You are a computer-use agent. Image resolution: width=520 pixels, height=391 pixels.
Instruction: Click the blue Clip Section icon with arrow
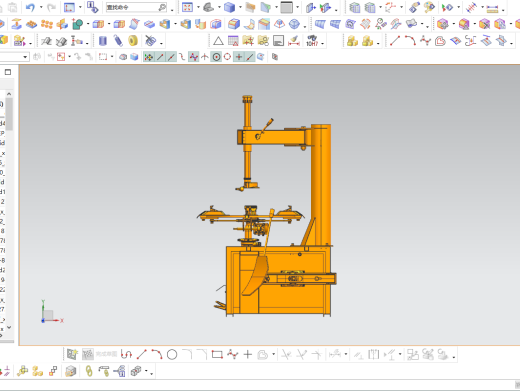(x=310, y=7)
